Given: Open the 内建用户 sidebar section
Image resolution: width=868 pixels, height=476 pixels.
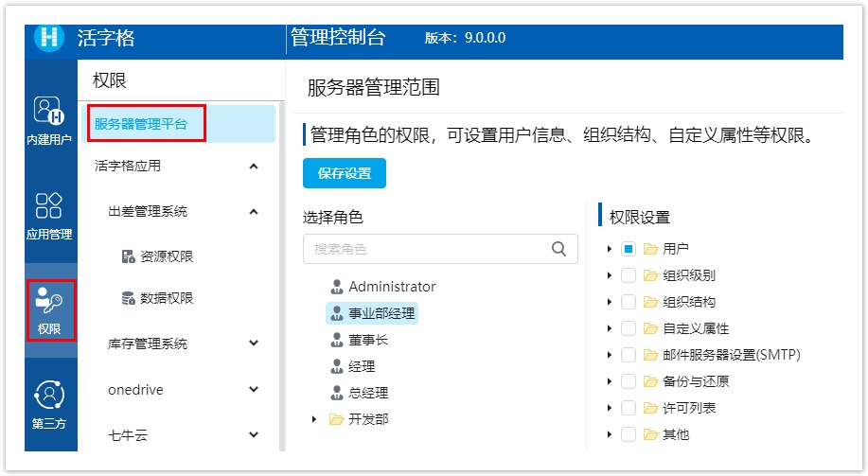Looking at the screenshot, I should pyautogui.click(x=49, y=120).
